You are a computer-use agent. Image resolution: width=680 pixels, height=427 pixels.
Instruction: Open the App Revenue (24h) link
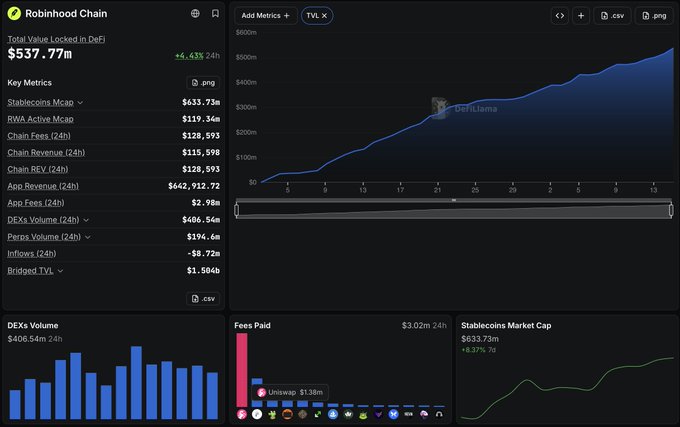click(43, 186)
